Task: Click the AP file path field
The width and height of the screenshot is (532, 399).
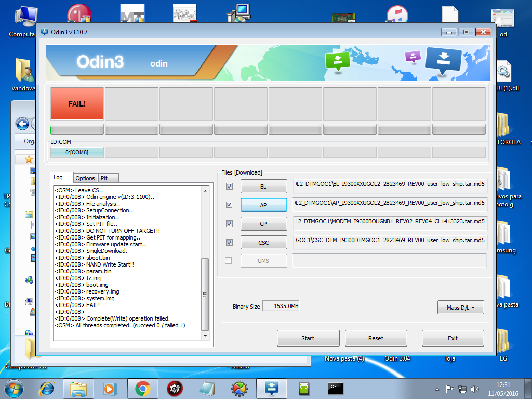Action: 390,205
